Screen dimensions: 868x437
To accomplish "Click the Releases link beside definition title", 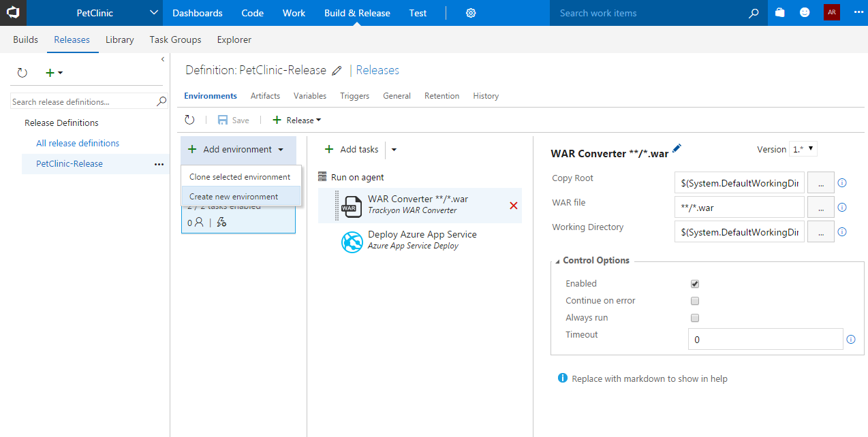I will [x=377, y=70].
